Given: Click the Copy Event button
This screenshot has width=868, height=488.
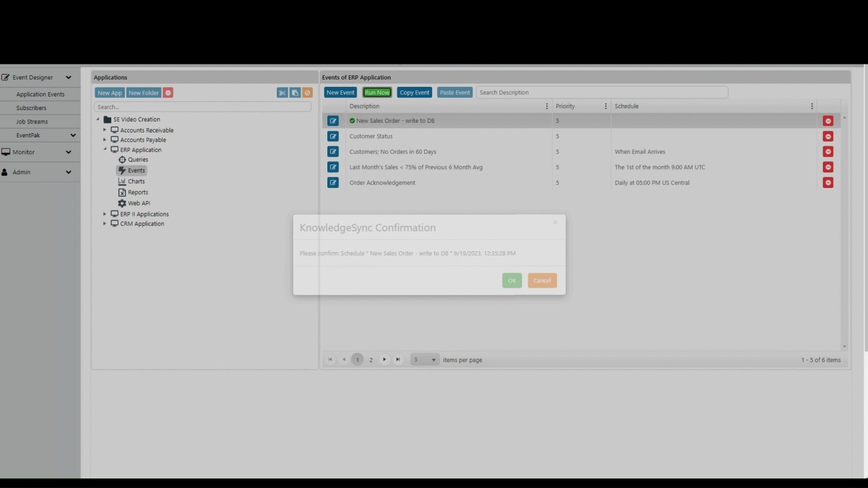Looking at the screenshot, I should pos(415,93).
